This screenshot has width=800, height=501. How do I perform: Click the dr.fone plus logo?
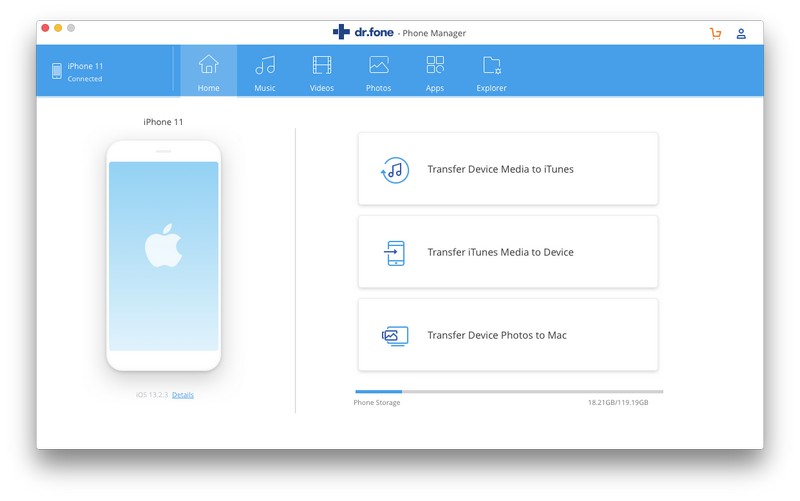coord(341,32)
